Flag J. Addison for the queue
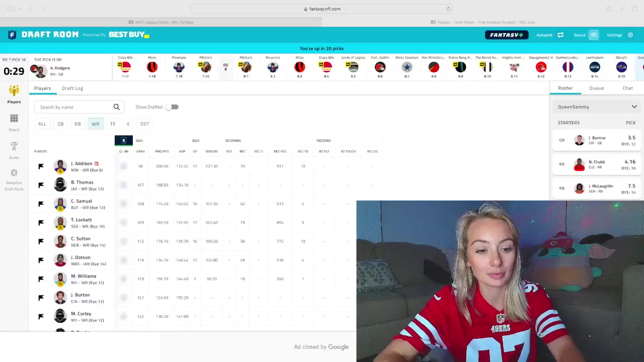644x362 pixels. pos(41,166)
